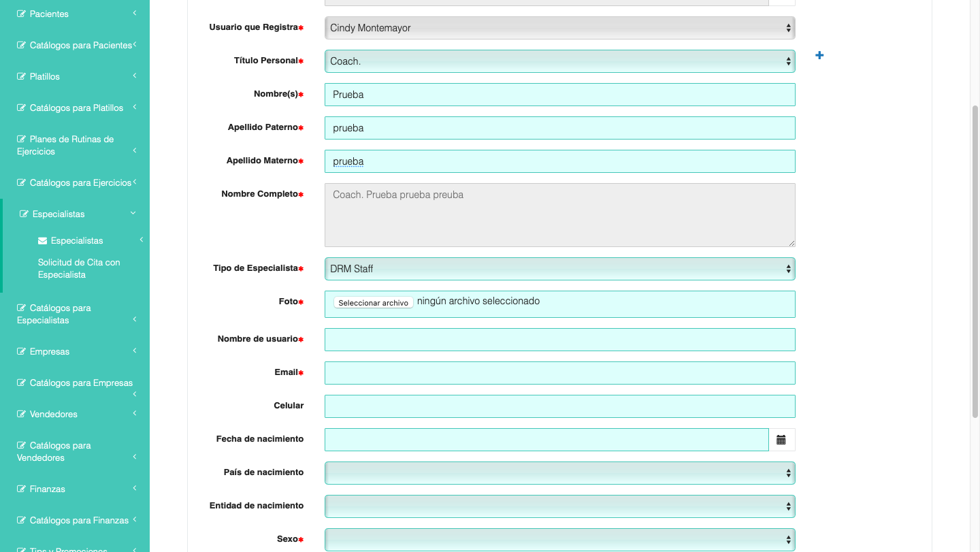Viewport: 980px width, 552px height.
Task: Expand the País de nacimiento dropdown
Action: point(559,473)
